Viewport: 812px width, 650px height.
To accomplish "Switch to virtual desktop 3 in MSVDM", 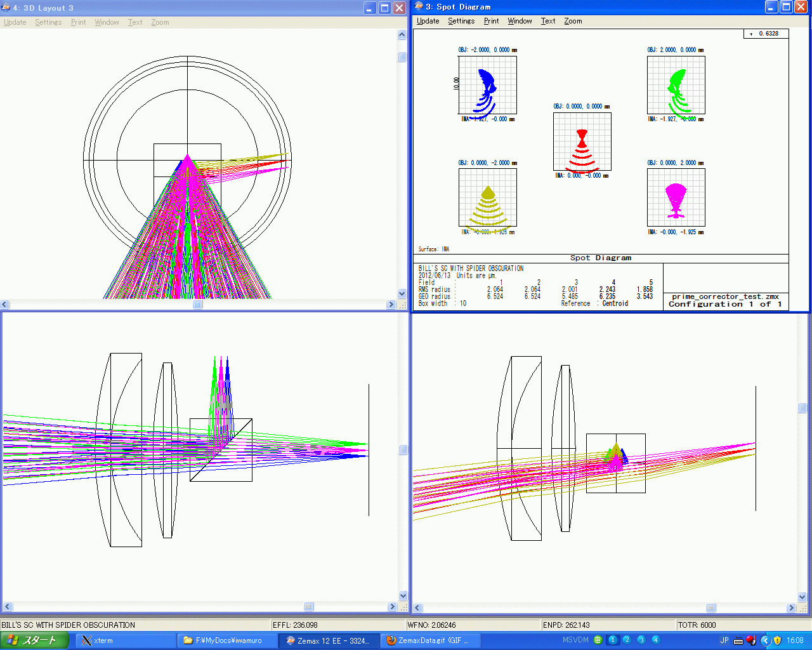I will [x=641, y=640].
